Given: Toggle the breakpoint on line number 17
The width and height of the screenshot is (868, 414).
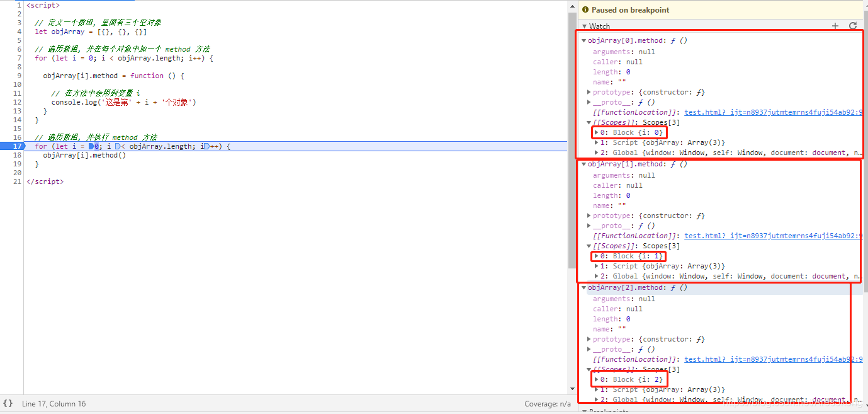Looking at the screenshot, I should pyautogui.click(x=18, y=146).
